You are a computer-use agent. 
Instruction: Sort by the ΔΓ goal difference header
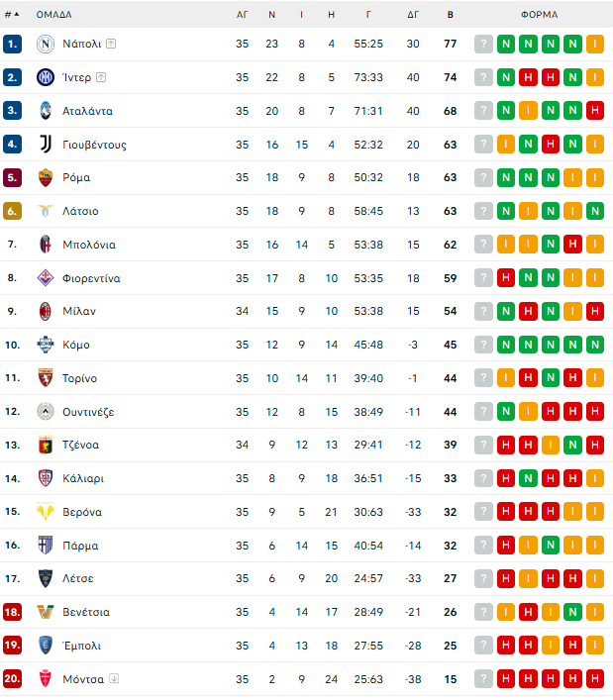click(x=413, y=15)
